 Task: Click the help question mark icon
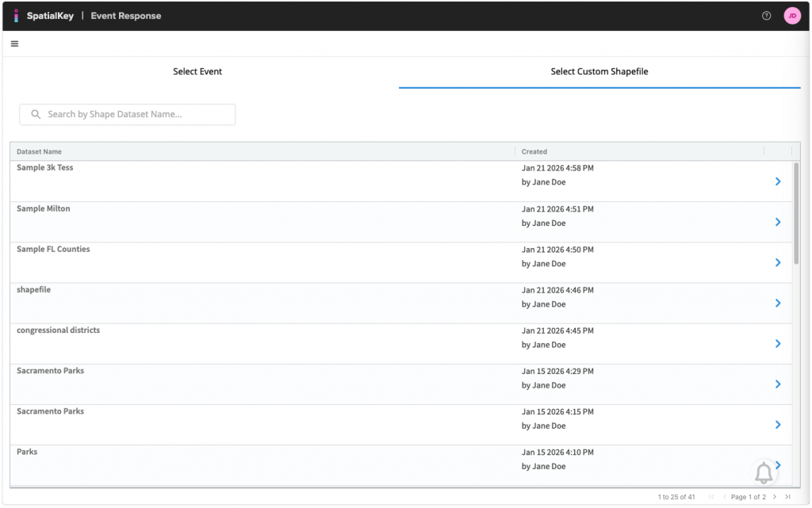click(x=766, y=16)
